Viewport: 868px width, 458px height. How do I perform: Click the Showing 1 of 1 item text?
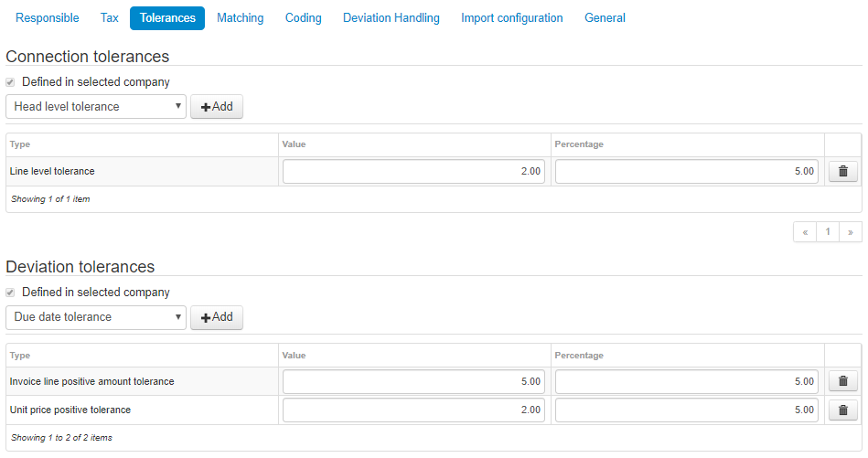(x=50, y=199)
